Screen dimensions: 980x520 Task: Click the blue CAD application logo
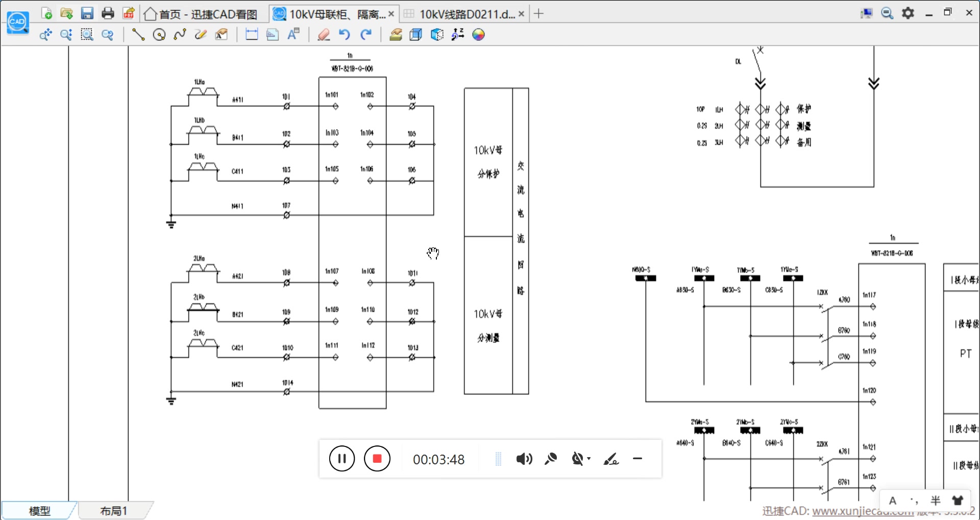point(18,22)
